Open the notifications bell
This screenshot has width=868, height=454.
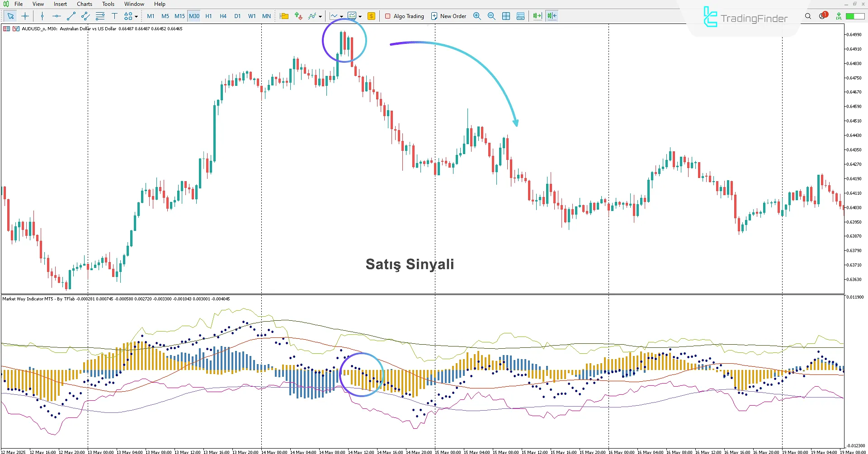[x=822, y=16]
